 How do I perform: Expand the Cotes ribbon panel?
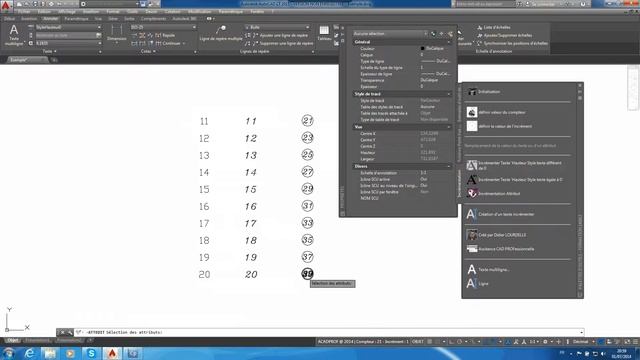[x=148, y=51]
